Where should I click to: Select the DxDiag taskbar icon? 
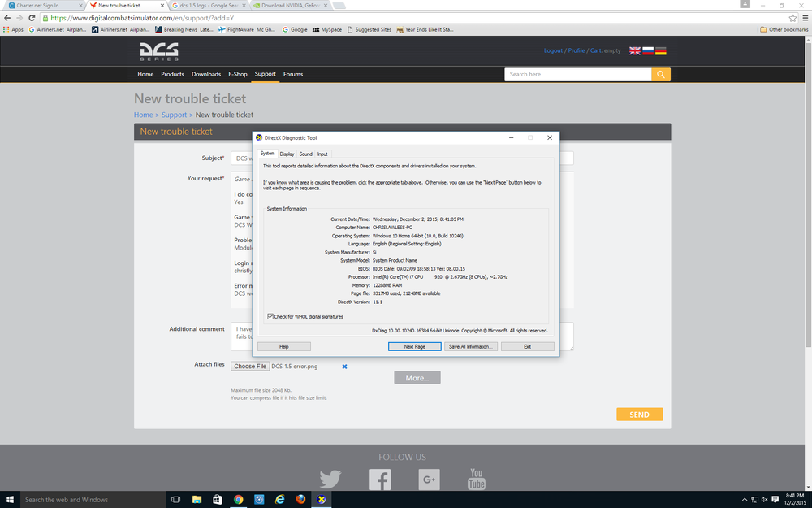(x=321, y=500)
